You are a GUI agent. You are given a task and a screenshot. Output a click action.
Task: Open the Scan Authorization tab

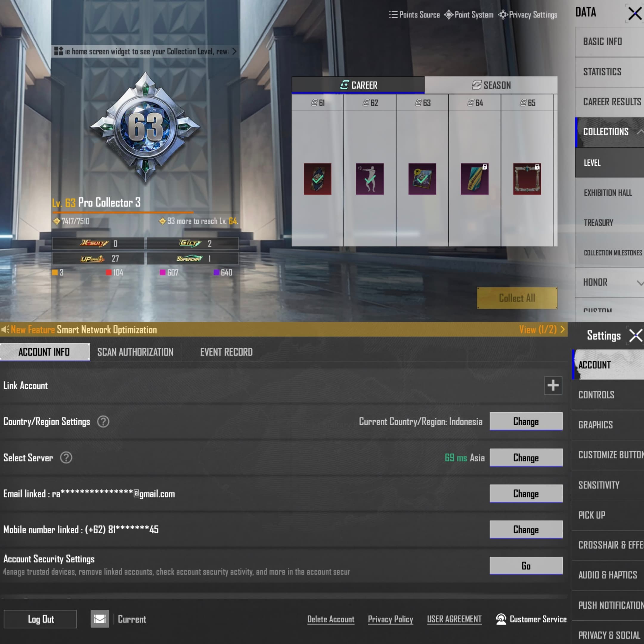click(x=135, y=352)
